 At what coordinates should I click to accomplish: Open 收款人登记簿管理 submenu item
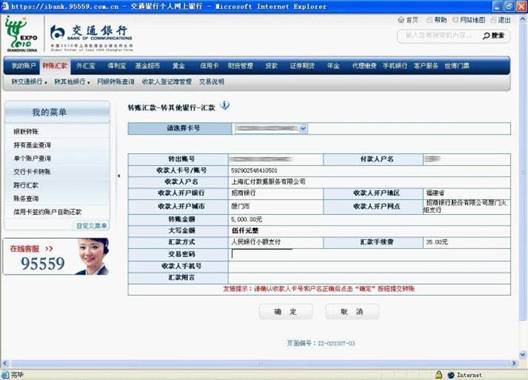(x=167, y=82)
